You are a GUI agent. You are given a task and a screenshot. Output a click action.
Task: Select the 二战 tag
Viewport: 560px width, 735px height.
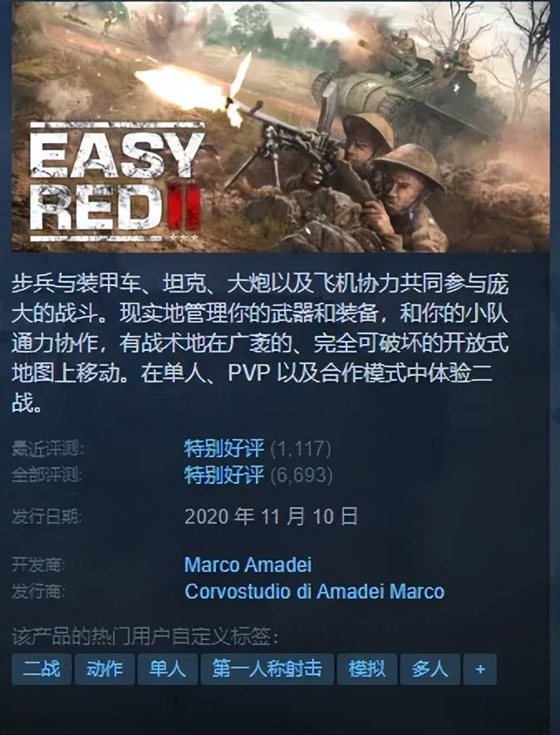tap(42, 669)
